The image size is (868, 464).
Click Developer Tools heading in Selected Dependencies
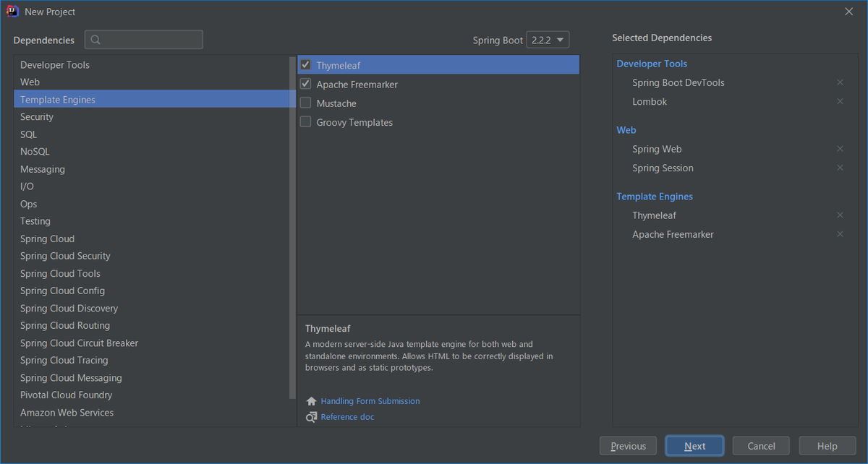click(x=652, y=64)
